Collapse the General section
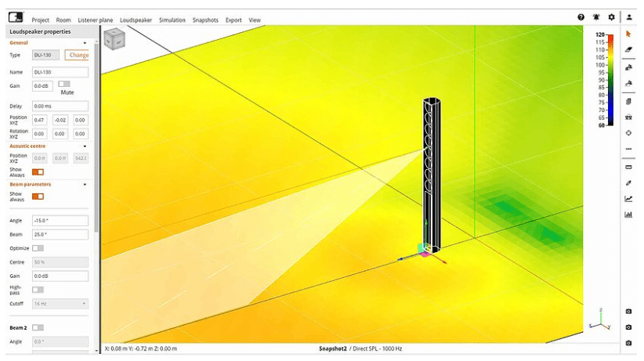This screenshot has width=644, height=361. click(x=85, y=43)
